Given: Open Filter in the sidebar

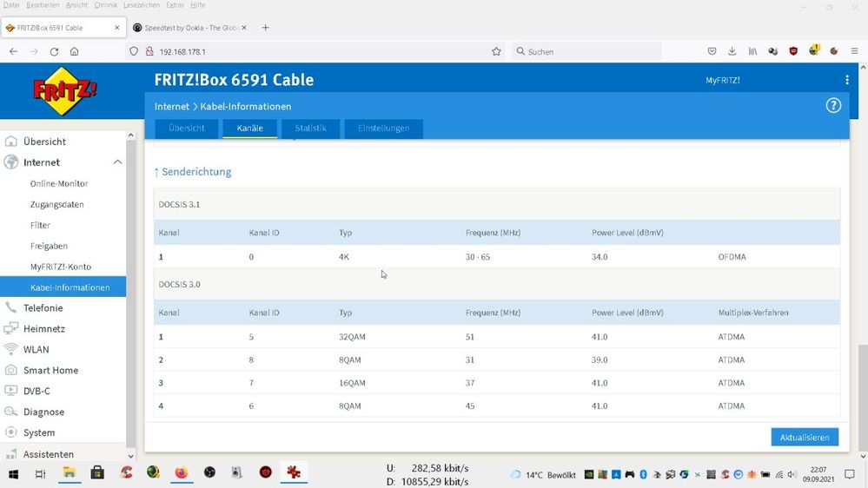Looking at the screenshot, I should pos(41,225).
